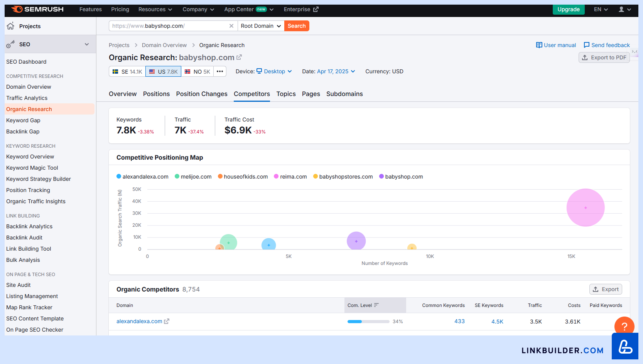Viewport: 643px width, 364px height.
Task: Select the Norway NO 5K database
Action: [197, 72]
